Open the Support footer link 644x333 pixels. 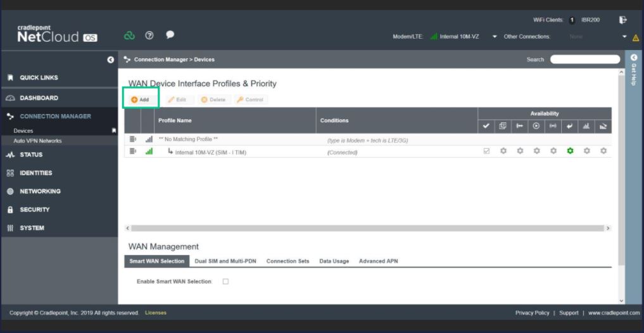[569, 313]
